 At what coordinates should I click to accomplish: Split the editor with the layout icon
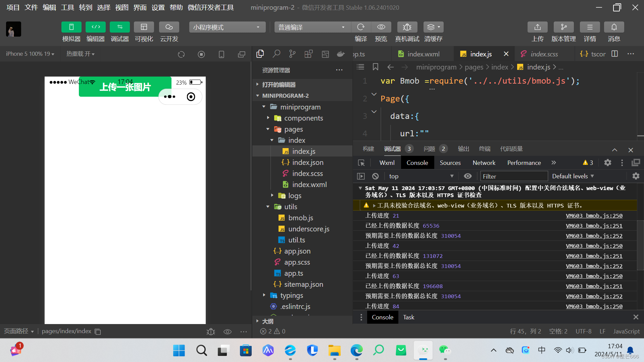[x=615, y=54]
